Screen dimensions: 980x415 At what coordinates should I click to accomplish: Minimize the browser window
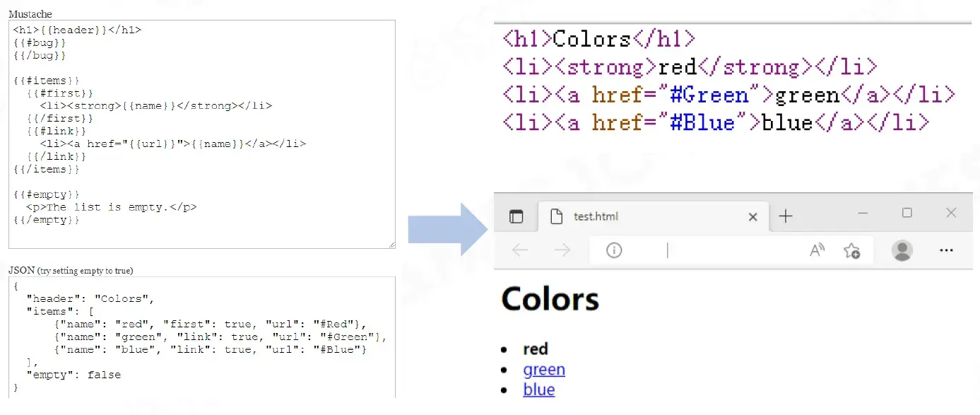pos(863,213)
